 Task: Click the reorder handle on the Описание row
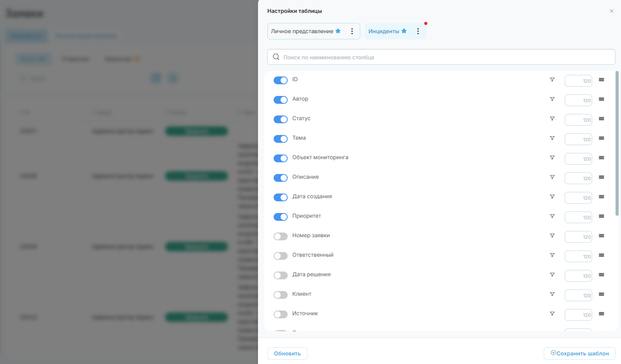click(601, 177)
